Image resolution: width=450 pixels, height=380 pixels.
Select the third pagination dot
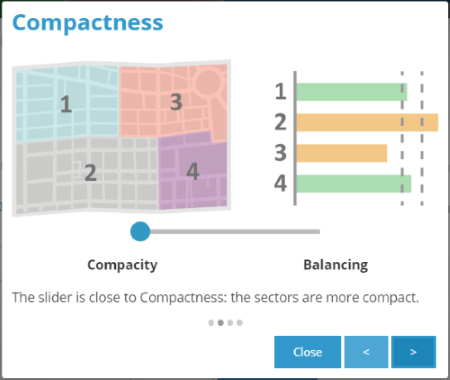point(230,323)
